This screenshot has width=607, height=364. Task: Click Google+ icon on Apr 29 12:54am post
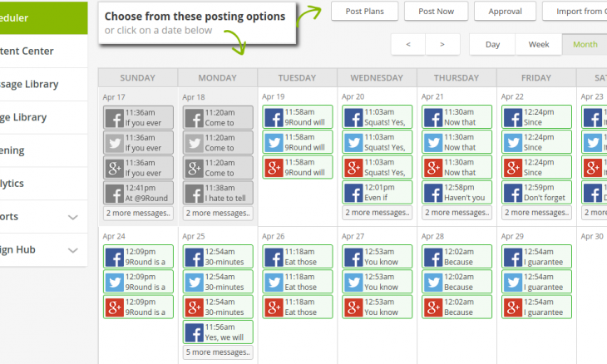[x=513, y=307]
